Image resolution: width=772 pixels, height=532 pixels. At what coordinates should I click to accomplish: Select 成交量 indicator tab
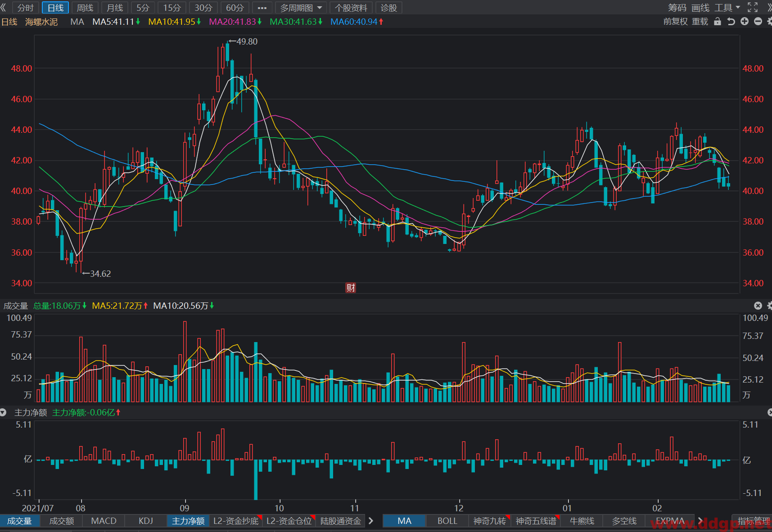(20, 521)
